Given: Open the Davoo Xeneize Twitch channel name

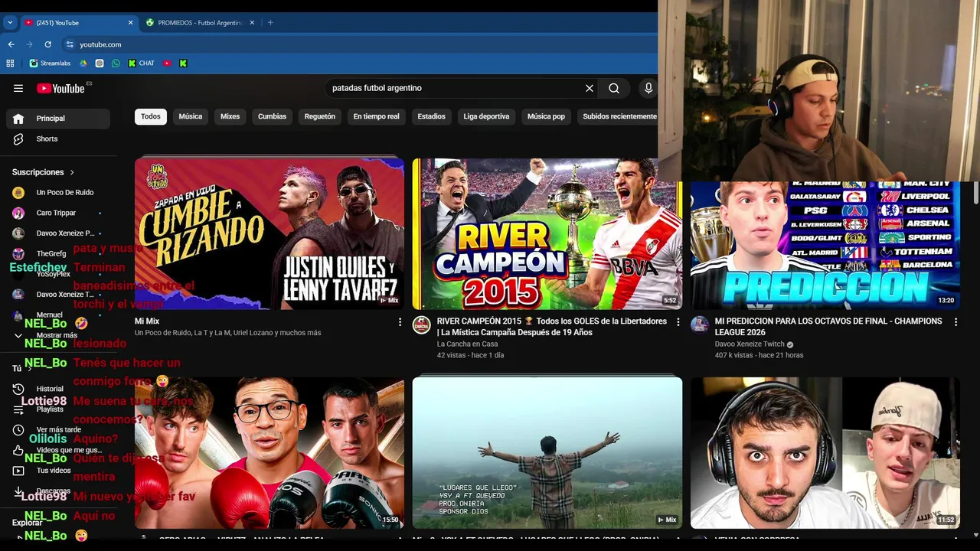Looking at the screenshot, I should pos(750,344).
